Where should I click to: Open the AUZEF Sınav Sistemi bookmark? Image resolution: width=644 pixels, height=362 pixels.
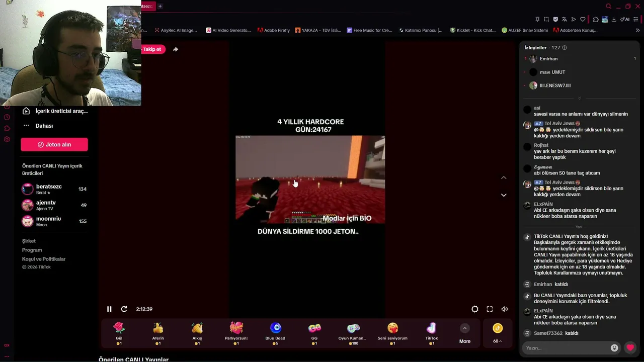[x=525, y=30]
